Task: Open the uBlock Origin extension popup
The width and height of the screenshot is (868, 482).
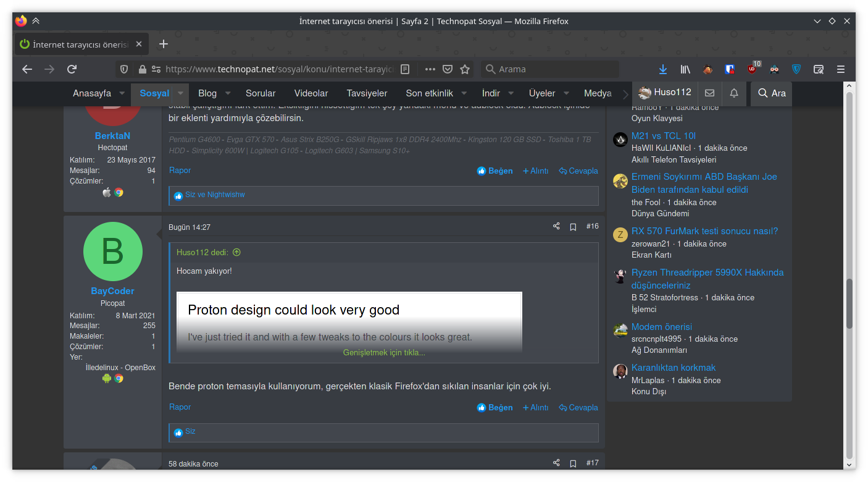Action: [753, 69]
